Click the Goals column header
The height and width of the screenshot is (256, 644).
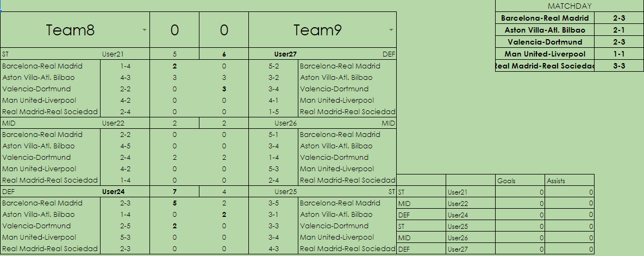pyautogui.click(x=507, y=180)
